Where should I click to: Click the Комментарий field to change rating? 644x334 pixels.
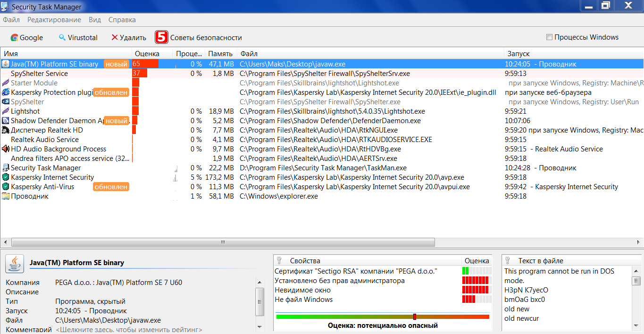pos(129,330)
